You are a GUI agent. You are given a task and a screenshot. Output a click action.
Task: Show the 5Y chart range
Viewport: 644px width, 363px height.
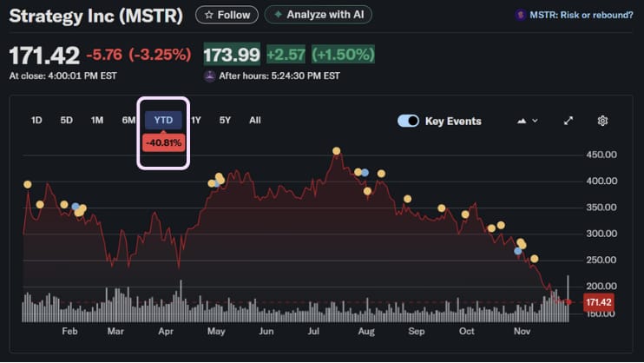click(x=225, y=120)
